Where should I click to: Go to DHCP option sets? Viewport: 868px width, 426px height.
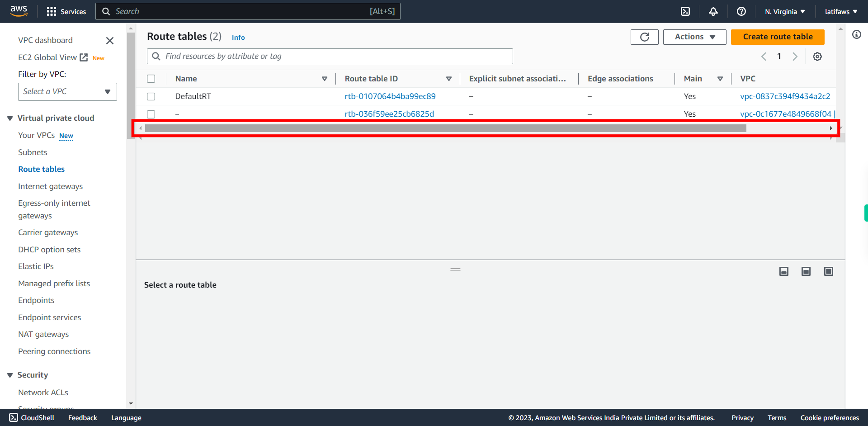[49, 250]
